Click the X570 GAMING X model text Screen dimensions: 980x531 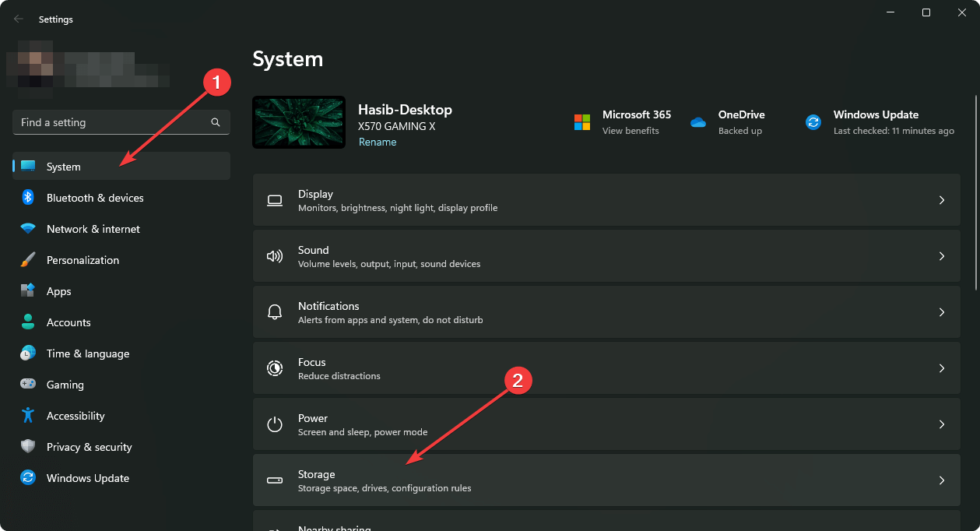coord(396,126)
